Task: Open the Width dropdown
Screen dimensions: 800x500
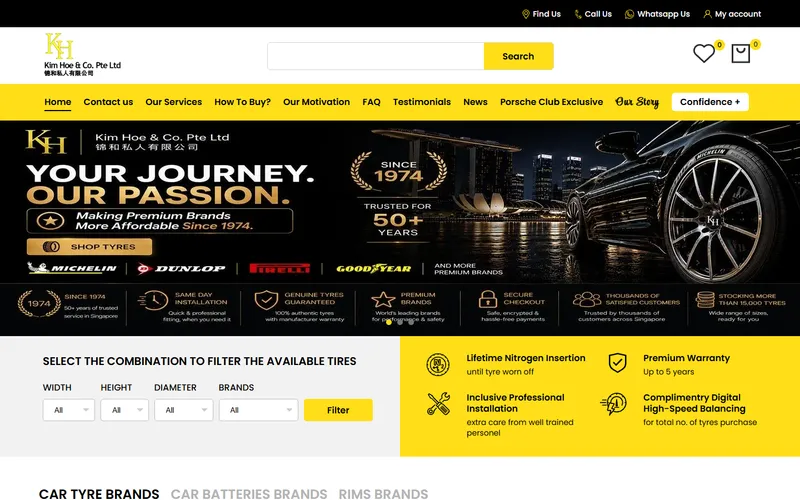Action: tap(69, 410)
